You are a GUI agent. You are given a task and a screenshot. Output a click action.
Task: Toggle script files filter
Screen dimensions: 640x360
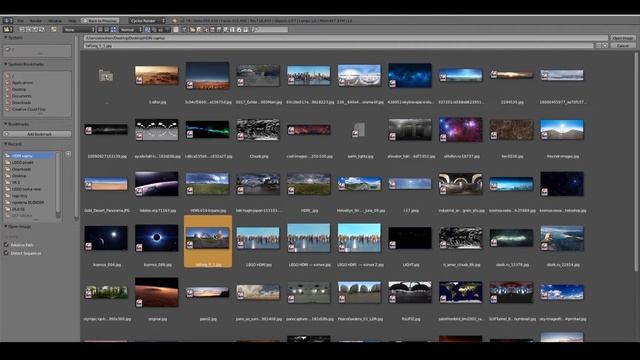225,29
